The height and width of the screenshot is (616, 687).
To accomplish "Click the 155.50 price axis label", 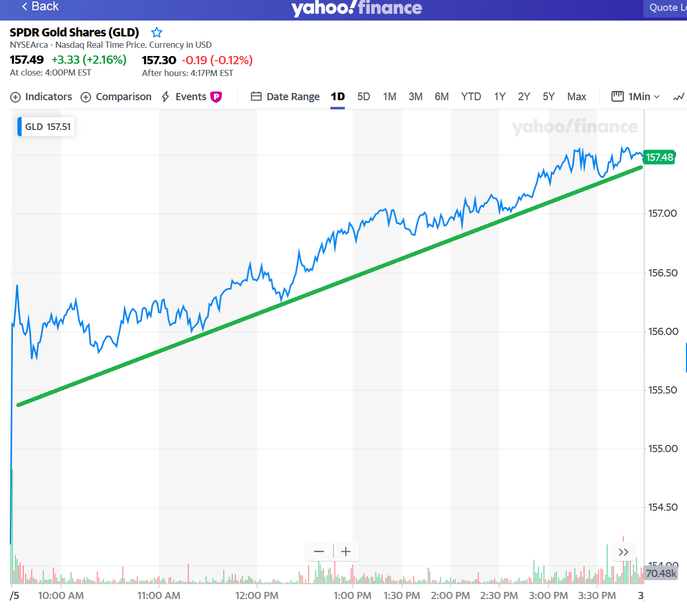I will (x=663, y=390).
